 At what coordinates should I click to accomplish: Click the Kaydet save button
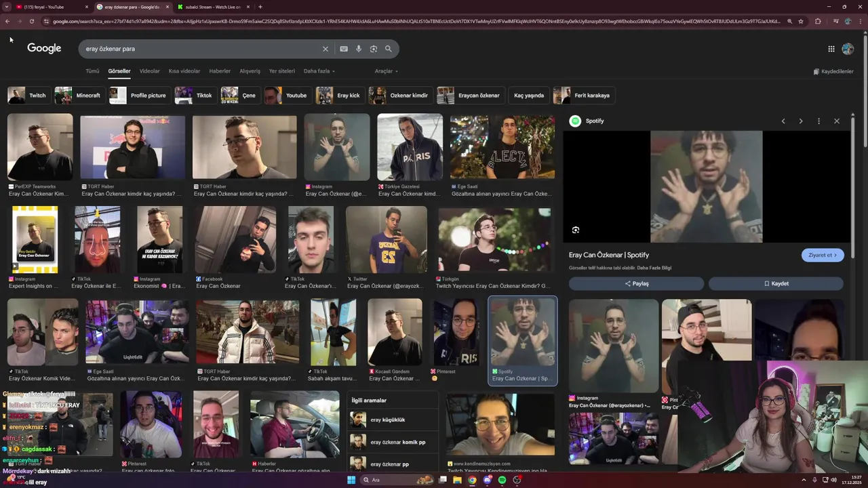point(776,283)
